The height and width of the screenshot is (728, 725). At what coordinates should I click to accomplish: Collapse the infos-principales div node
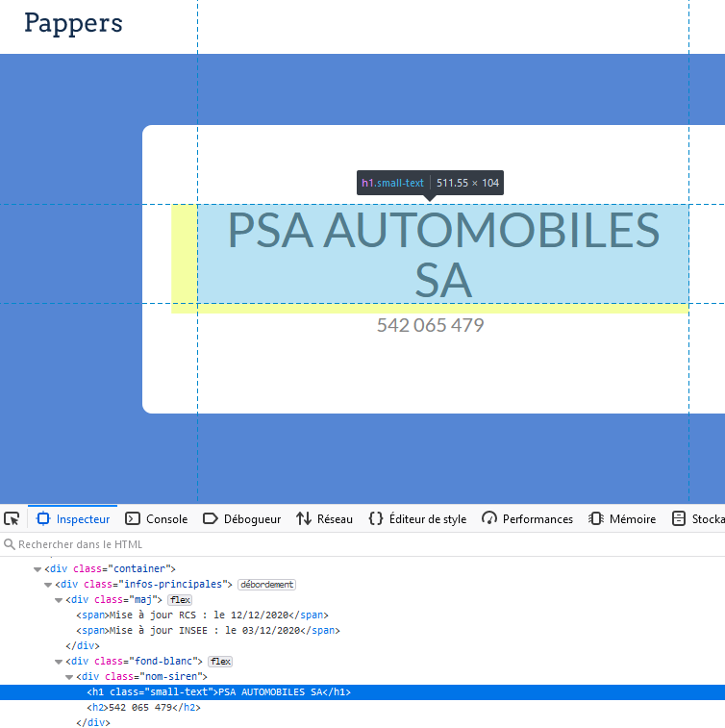[x=48, y=585]
